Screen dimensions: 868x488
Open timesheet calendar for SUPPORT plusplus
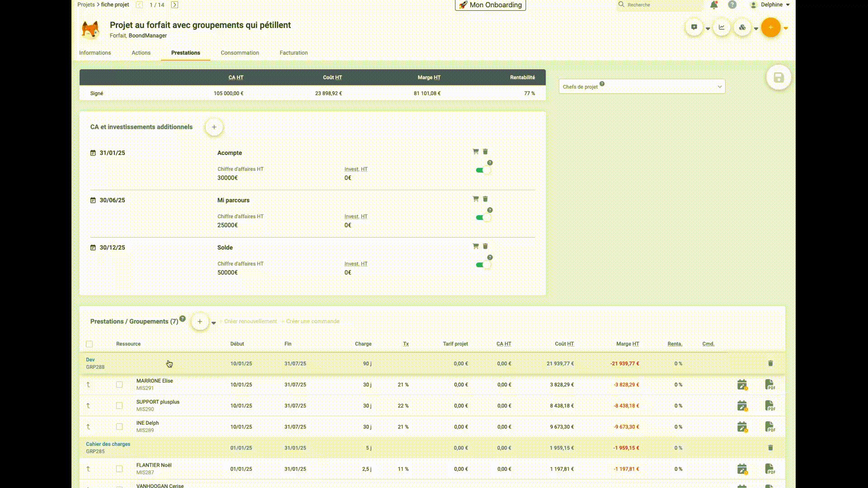pos(742,406)
